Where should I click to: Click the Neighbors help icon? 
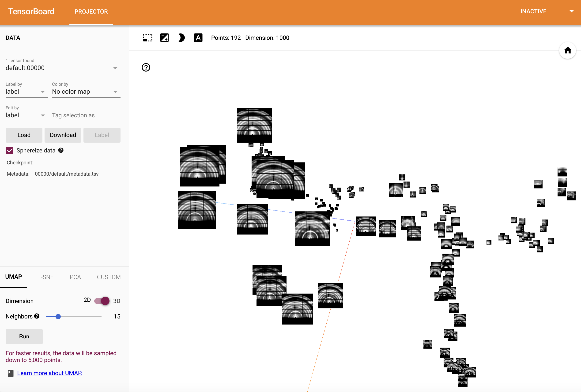(37, 316)
